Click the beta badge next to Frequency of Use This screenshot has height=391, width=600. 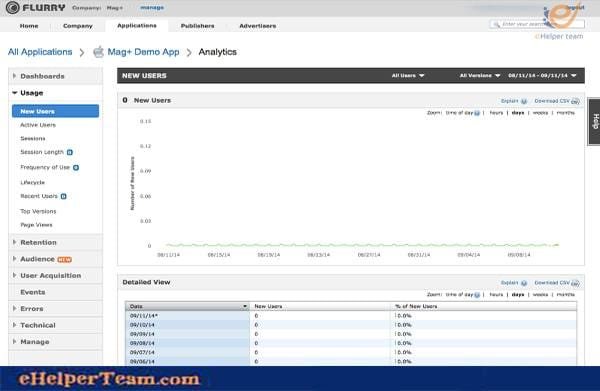(76, 168)
